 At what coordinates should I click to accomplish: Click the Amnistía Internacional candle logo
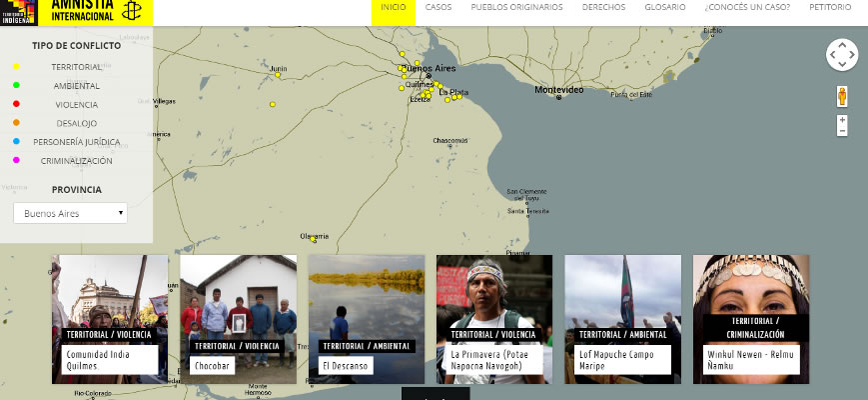tap(131, 11)
